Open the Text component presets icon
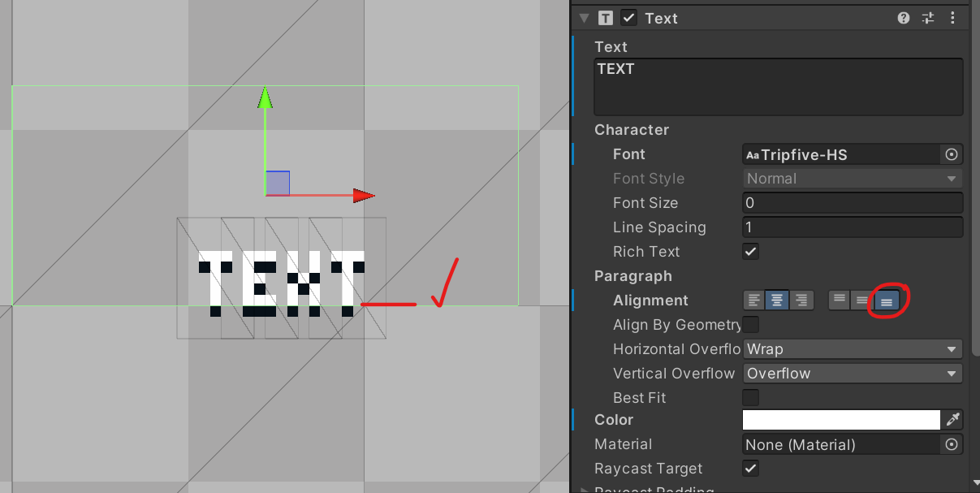980x493 pixels. click(927, 17)
